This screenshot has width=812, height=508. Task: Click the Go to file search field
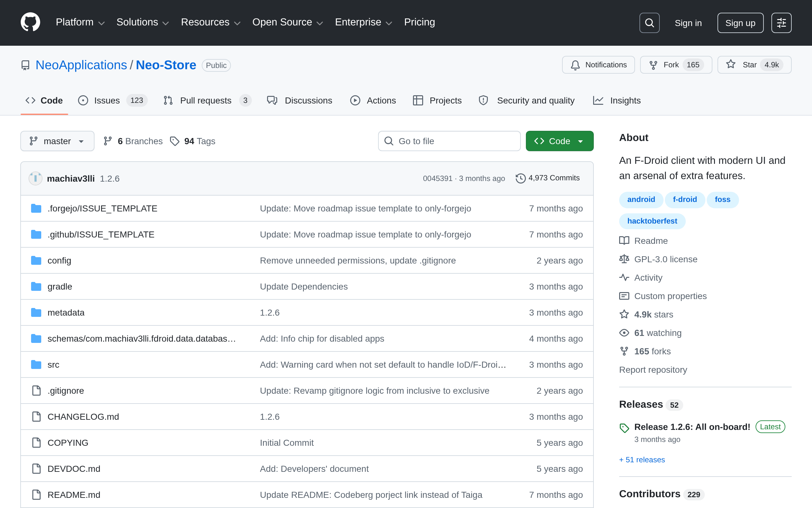(449, 141)
